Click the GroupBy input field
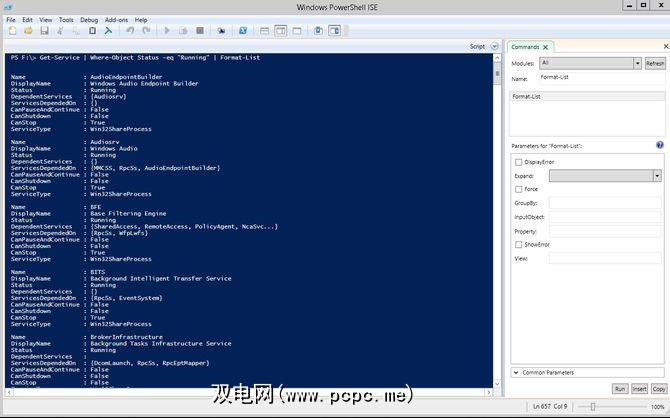The height and width of the screenshot is (418, 670). click(605, 203)
